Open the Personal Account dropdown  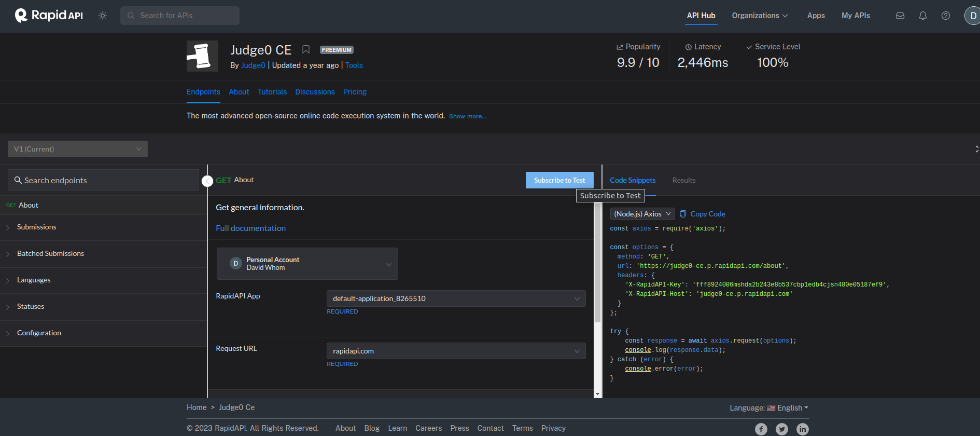pyautogui.click(x=307, y=264)
